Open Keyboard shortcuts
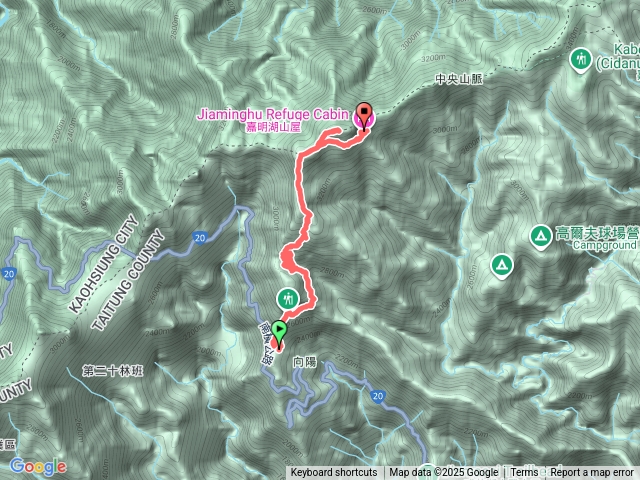Viewport: 640px width, 480px height. tap(334, 473)
